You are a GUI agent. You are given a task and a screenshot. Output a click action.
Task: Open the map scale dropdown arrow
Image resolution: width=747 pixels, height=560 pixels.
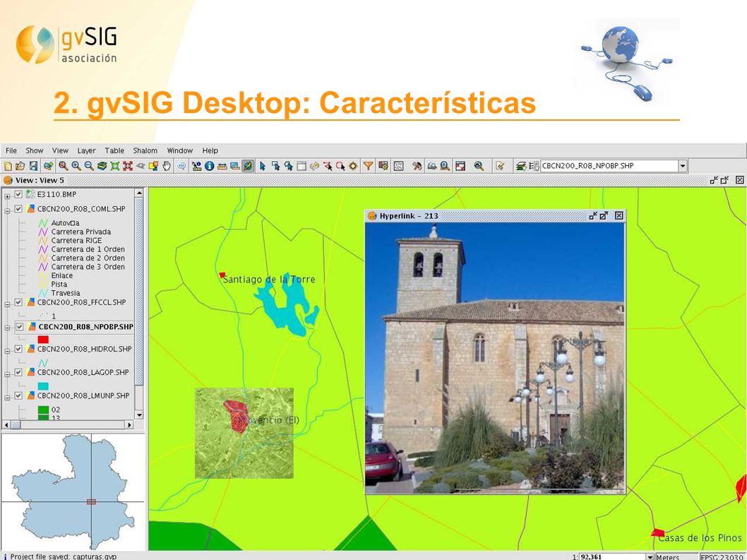(x=650, y=556)
